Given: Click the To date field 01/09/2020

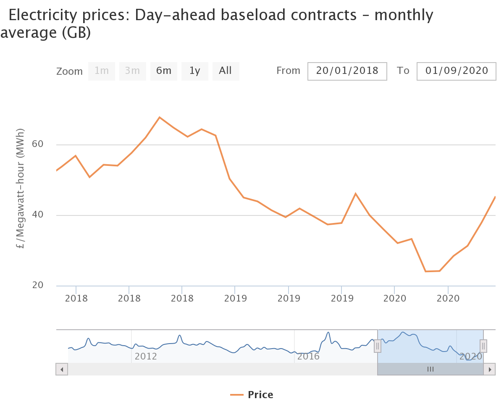Looking at the screenshot, I should [457, 71].
